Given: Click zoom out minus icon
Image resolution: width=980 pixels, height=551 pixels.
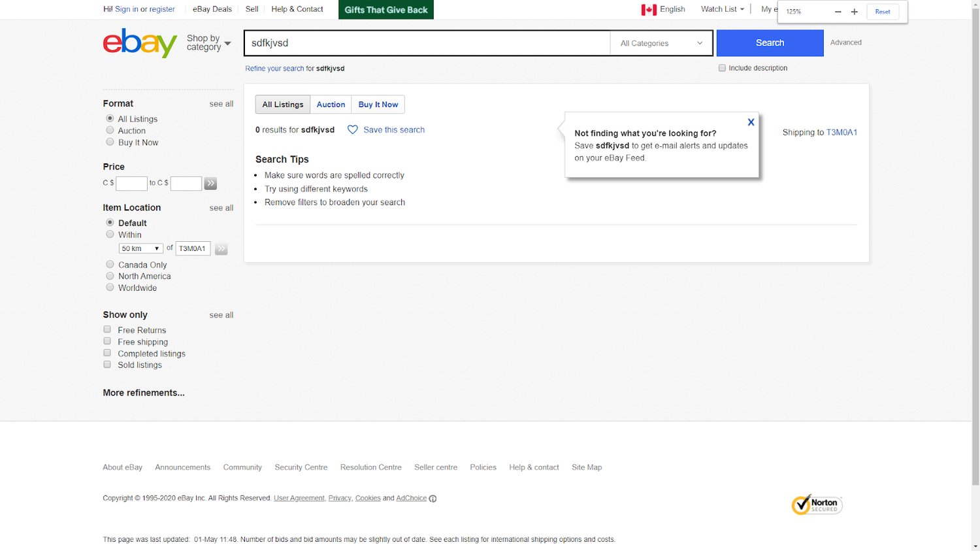Looking at the screenshot, I should click(838, 12).
